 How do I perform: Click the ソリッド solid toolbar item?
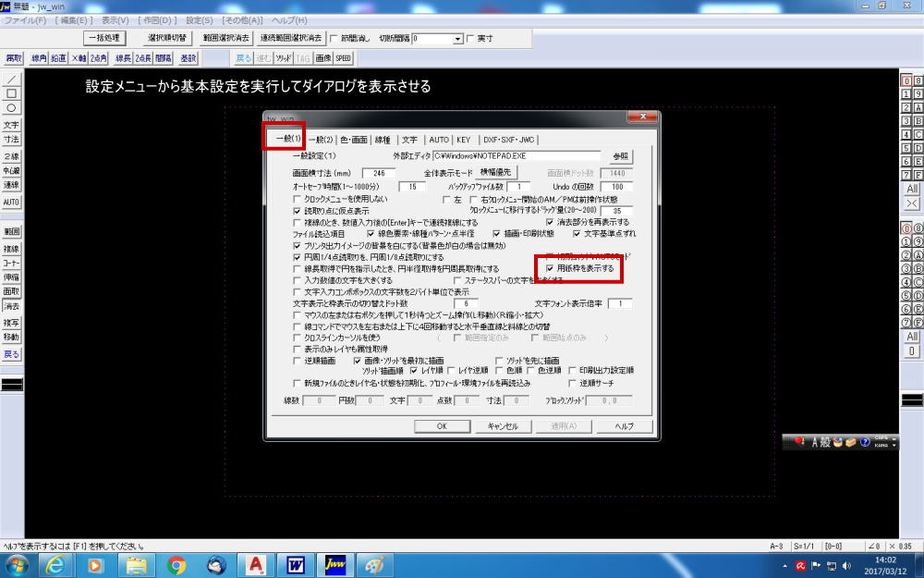point(284,57)
